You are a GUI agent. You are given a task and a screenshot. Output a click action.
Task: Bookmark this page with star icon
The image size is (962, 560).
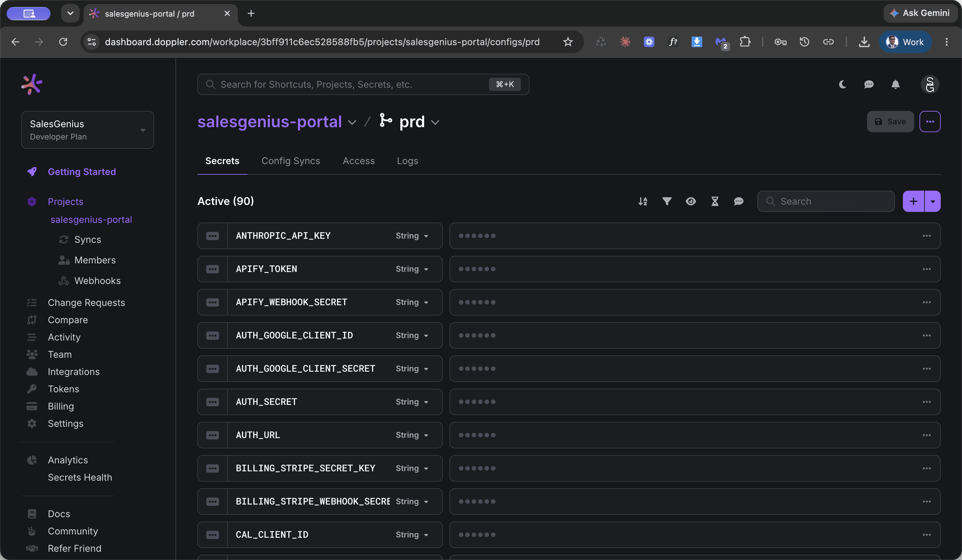(568, 42)
